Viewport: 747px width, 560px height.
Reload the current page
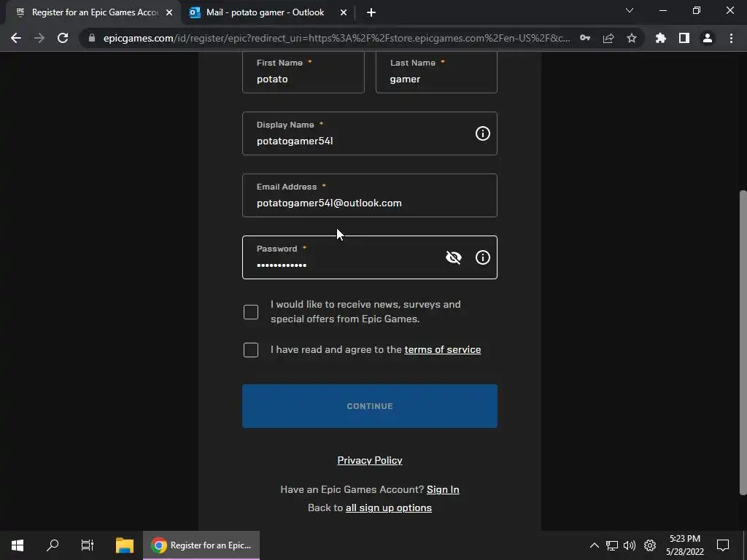tap(63, 38)
